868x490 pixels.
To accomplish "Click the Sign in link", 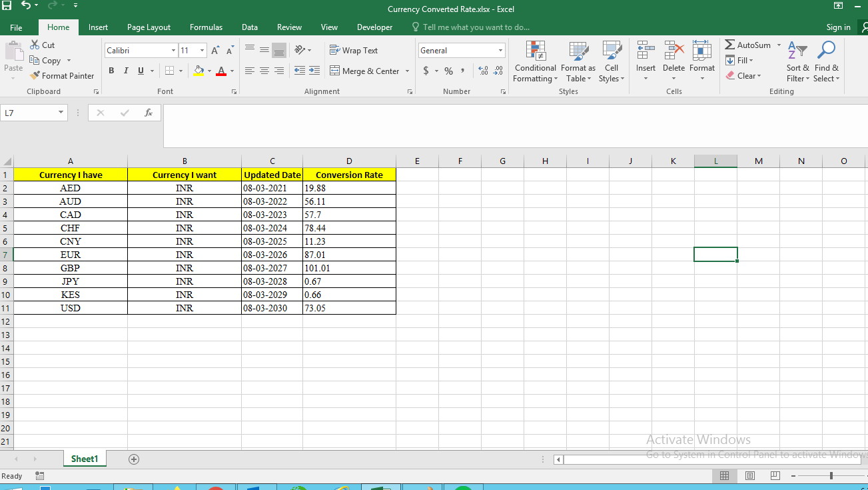I will coord(838,27).
